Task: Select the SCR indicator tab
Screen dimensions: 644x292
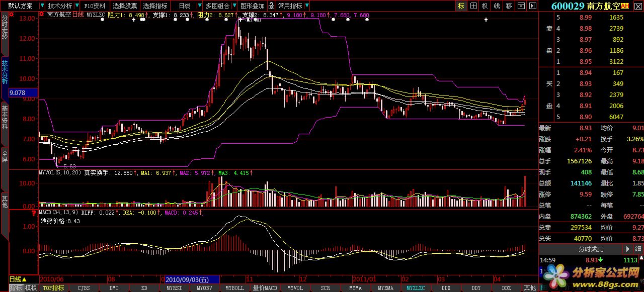Action: click(x=325, y=288)
